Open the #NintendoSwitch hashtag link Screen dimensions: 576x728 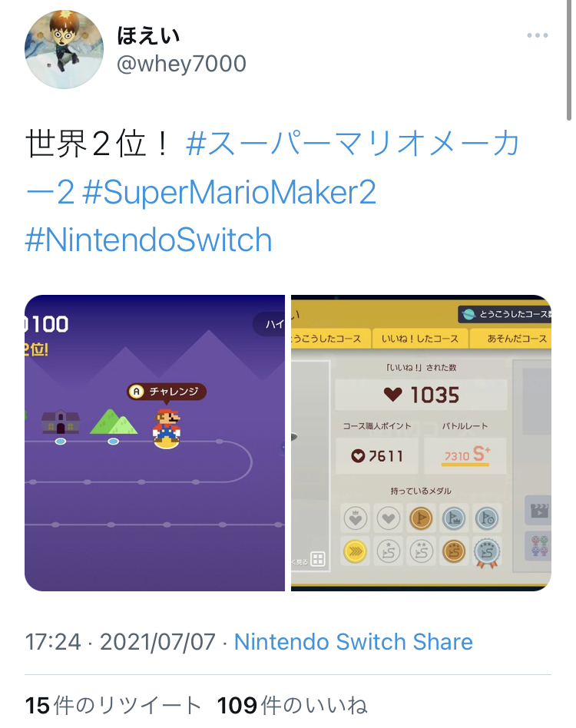[x=148, y=240]
